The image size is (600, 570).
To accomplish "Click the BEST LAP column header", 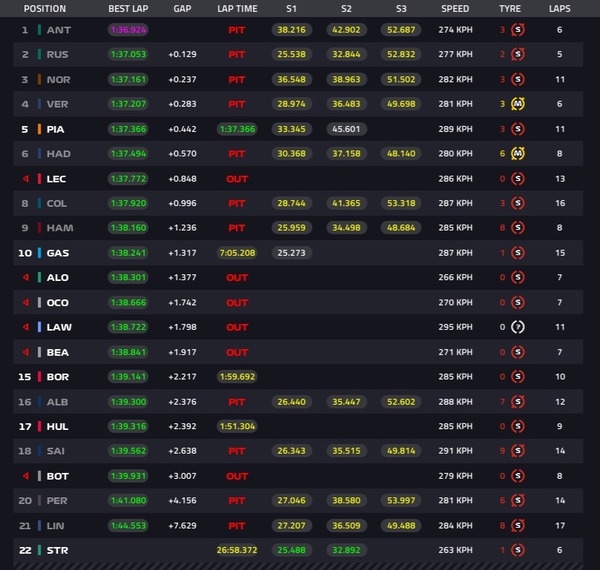I will [x=128, y=9].
